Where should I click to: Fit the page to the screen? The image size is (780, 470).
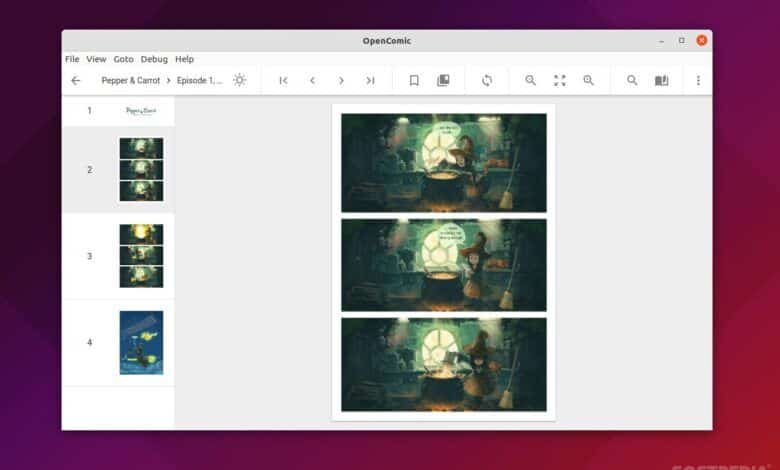560,81
